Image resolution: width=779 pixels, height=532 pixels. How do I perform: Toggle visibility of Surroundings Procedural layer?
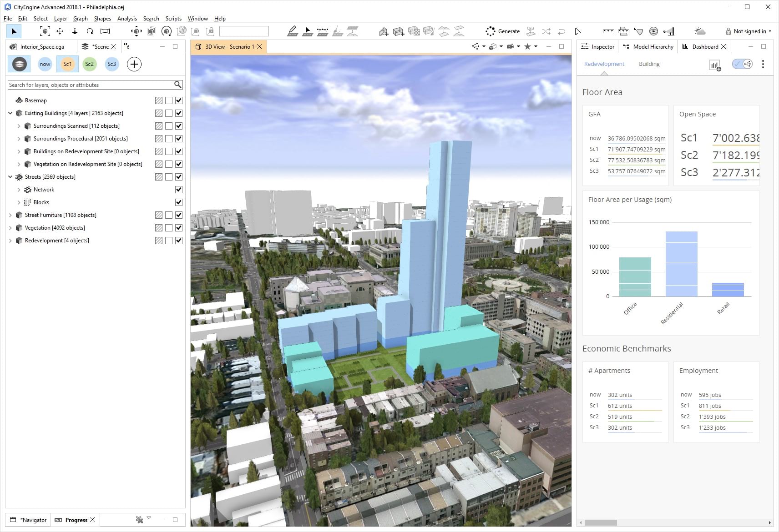(179, 139)
